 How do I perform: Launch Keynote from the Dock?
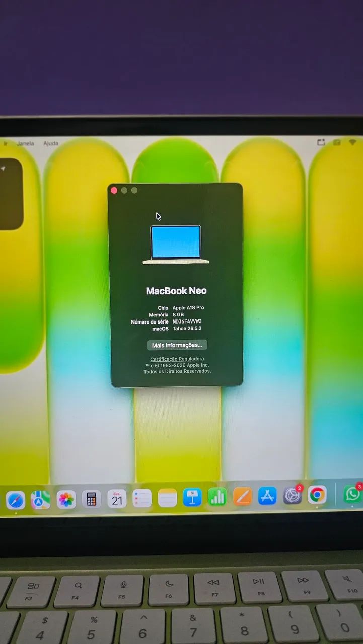point(192,497)
